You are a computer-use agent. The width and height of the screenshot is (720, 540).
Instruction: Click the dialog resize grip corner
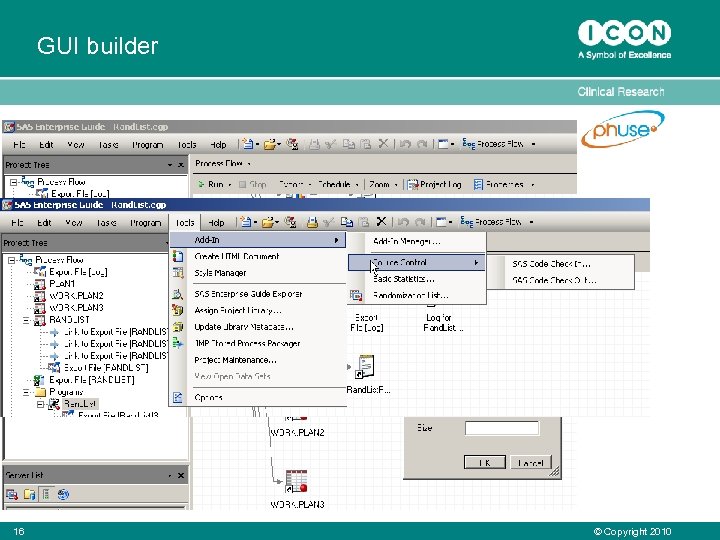tap(555, 472)
